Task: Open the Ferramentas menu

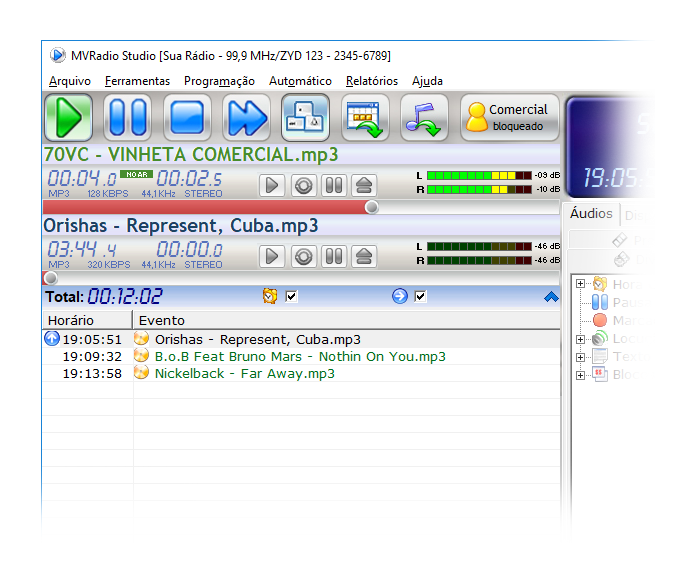Action: click(137, 81)
